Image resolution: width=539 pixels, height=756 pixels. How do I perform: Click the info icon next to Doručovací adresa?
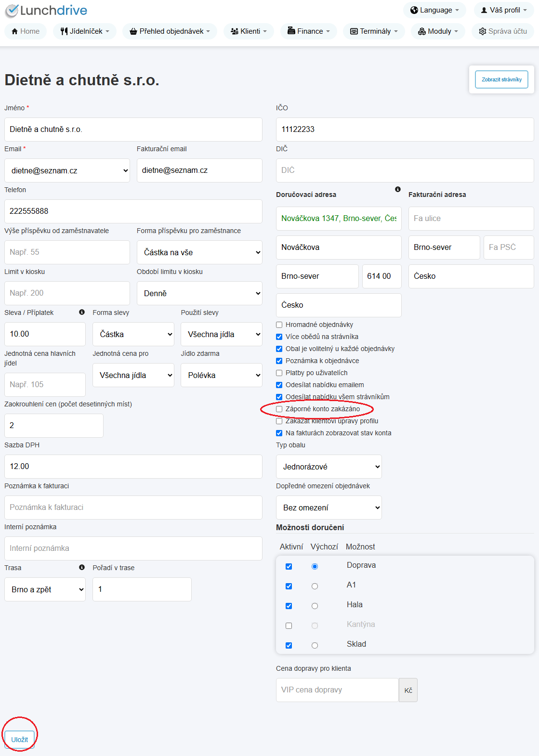pos(398,189)
